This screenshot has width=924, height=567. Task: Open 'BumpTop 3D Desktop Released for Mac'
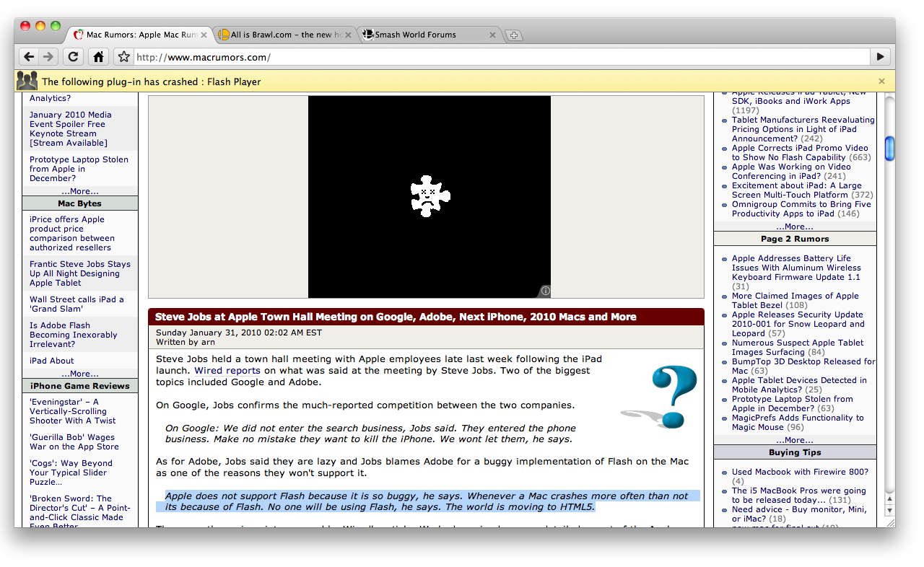click(x=803, y=366)
